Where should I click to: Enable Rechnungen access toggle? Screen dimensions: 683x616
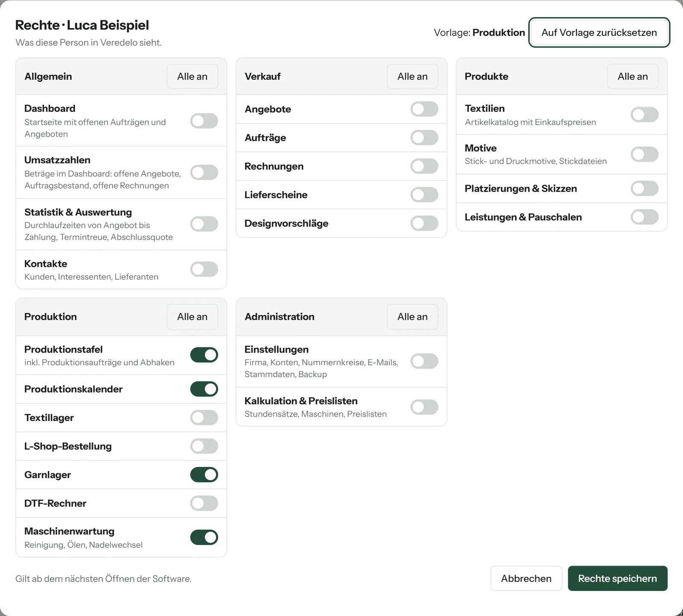point(424,166)
